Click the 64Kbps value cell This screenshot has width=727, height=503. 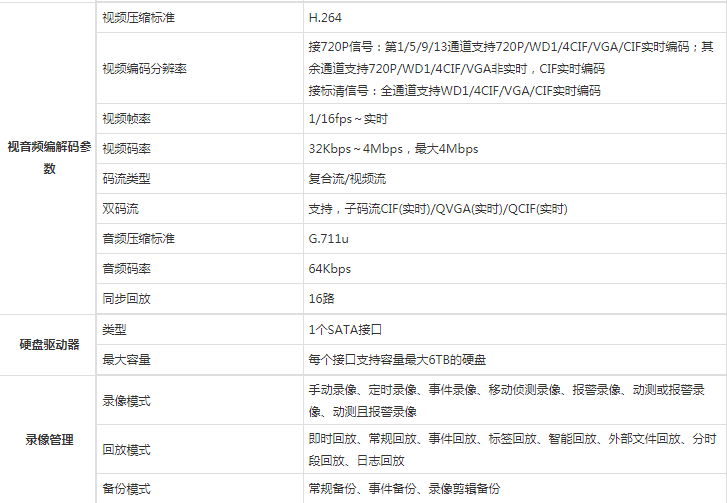point(330,269)
